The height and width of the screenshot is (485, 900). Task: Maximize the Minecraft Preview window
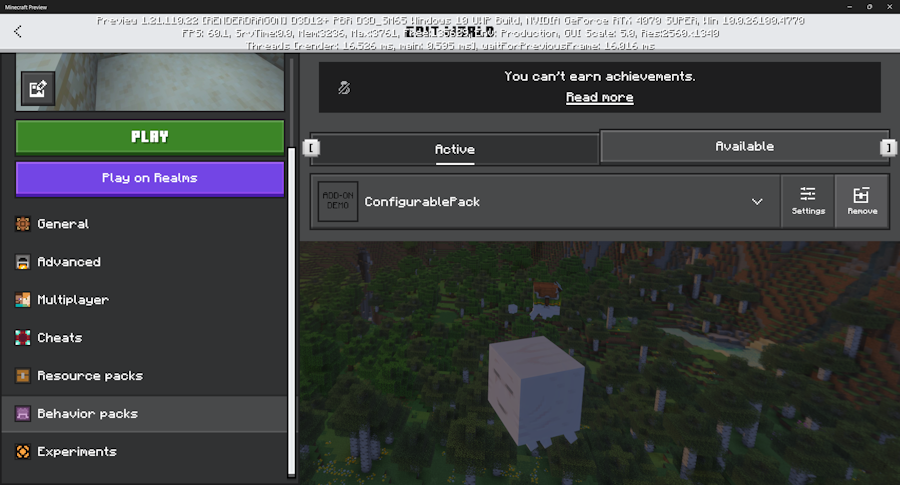pyautogui.click(x=870, y=7)
